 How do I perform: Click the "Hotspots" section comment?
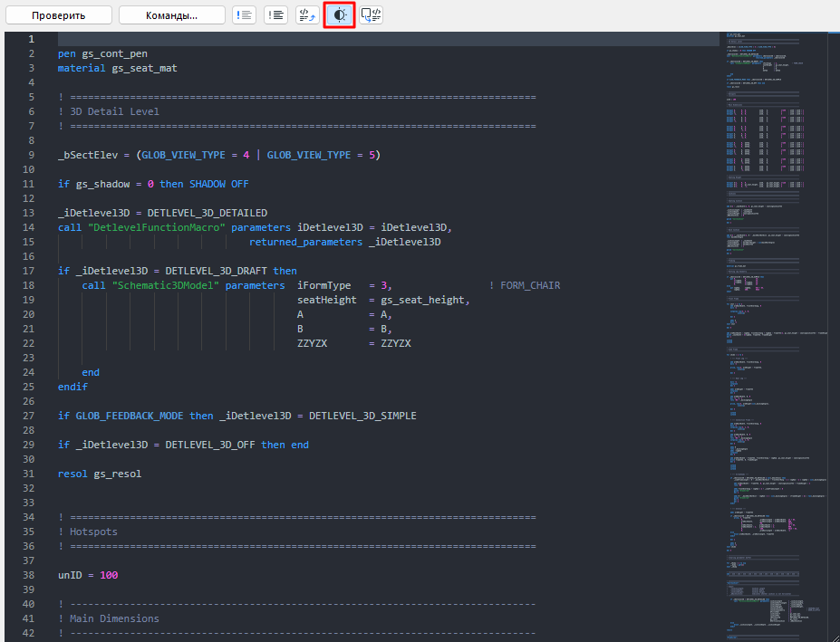coord(93,532)
